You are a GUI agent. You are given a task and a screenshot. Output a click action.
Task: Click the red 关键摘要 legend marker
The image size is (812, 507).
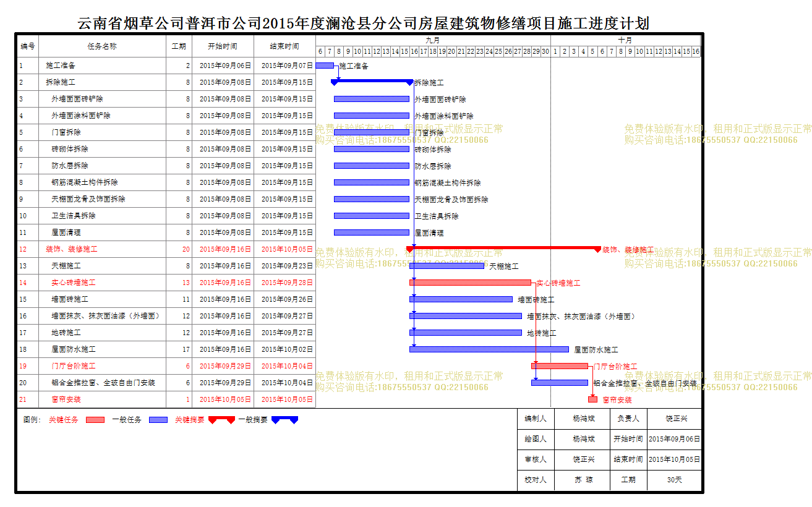click(221, 420)
